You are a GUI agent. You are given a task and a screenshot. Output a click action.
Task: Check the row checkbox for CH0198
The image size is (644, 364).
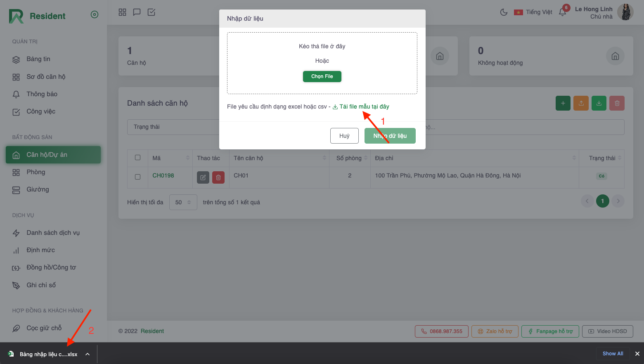tap(138, 177)
